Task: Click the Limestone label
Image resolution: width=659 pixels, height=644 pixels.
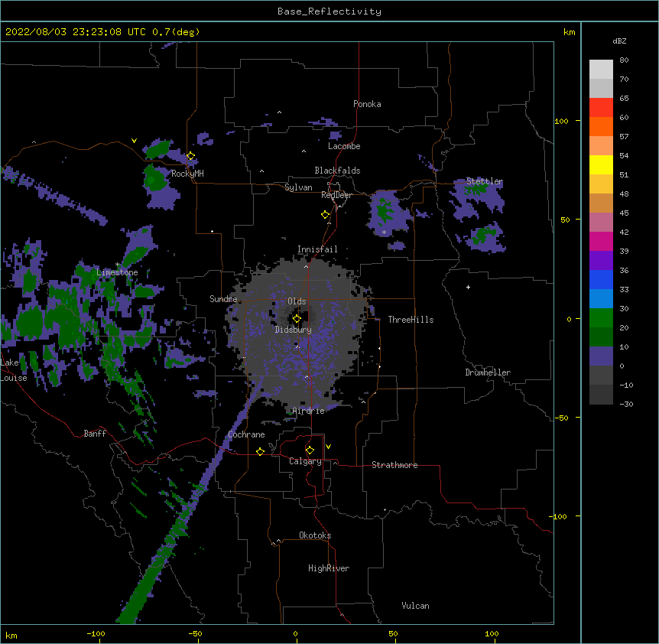Action: click(117, 272)
